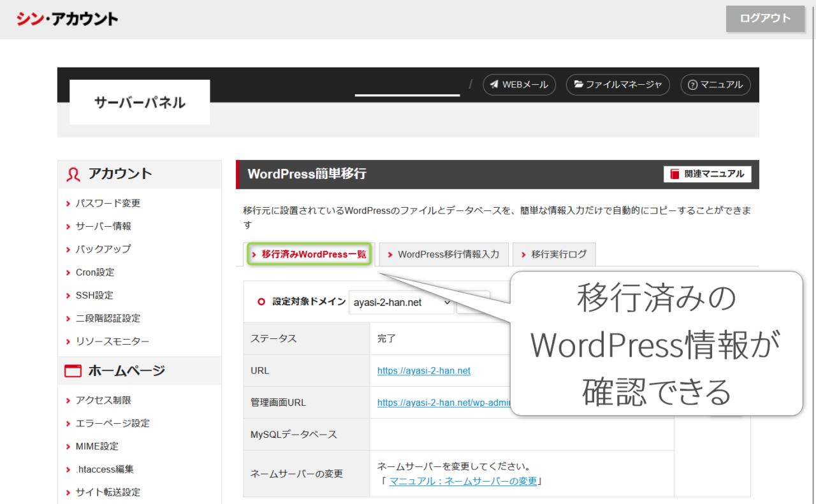Click the 管理画面URL row label
816x504 pixels.
pyautogui.click(x=279, y=403)
